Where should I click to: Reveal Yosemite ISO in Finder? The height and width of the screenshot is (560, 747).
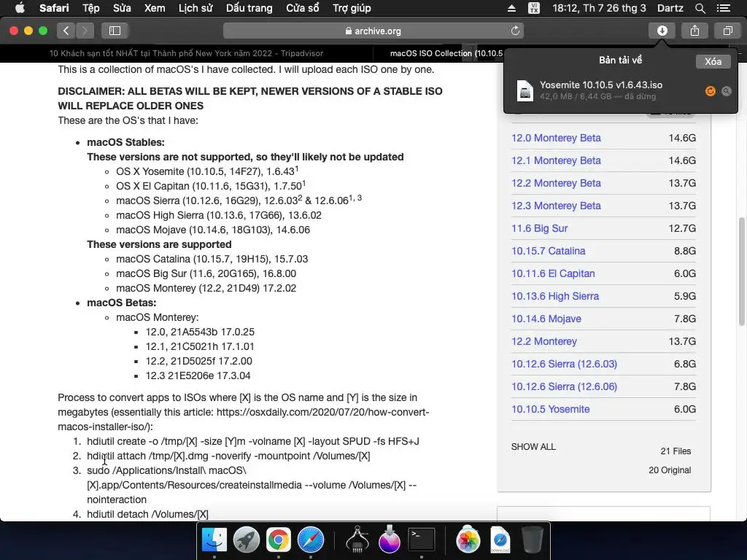(727, 91)
